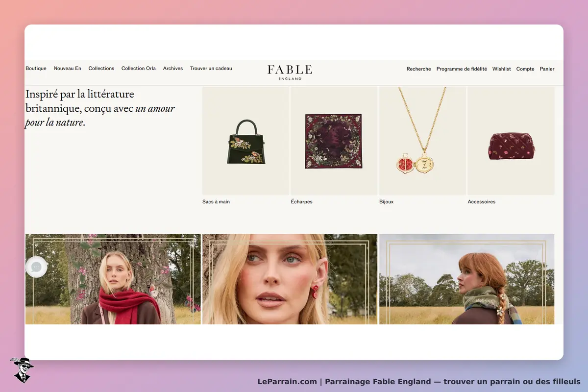Select the pomegranate locket necklace image
The height and width of the screenshot is (392, 588).
click(422, 141)
